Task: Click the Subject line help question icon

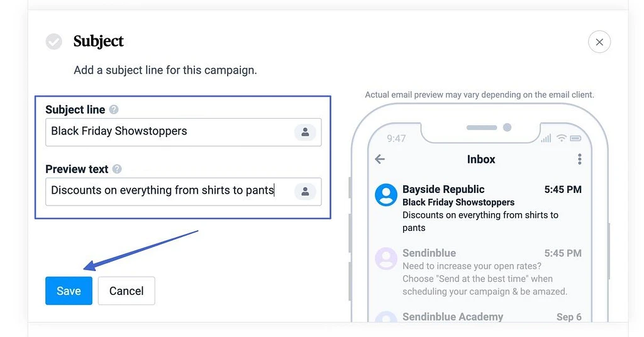Action: 113,109
